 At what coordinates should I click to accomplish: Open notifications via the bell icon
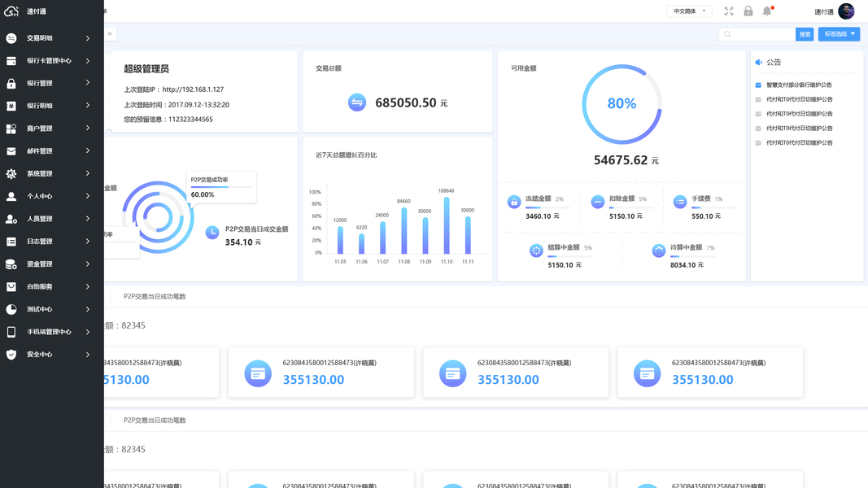point(767,11)
